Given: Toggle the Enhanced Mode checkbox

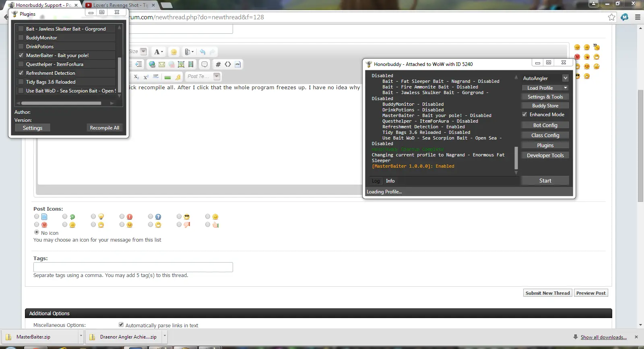Looking at the screenshot, I should 525,115.
